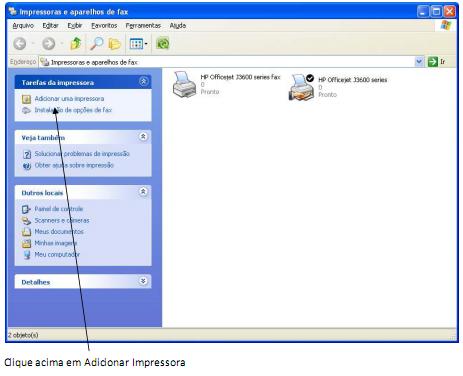Open Back button history dropdown arrow
This screenshot has width=463, height=376.
click(33, 44)
